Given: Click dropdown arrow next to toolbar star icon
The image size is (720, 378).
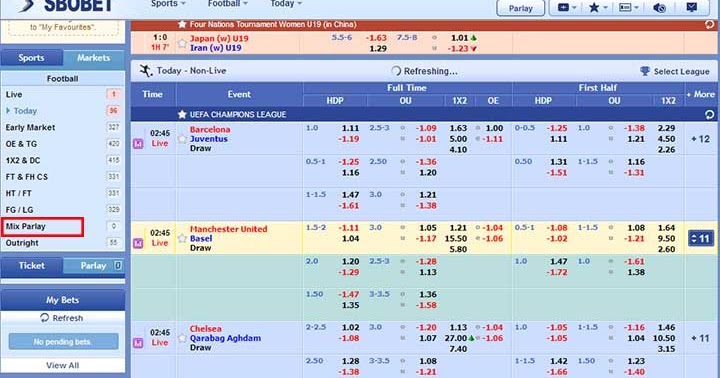Looking at the screenshot, I should pyautogui.click(x=605, y=8).
